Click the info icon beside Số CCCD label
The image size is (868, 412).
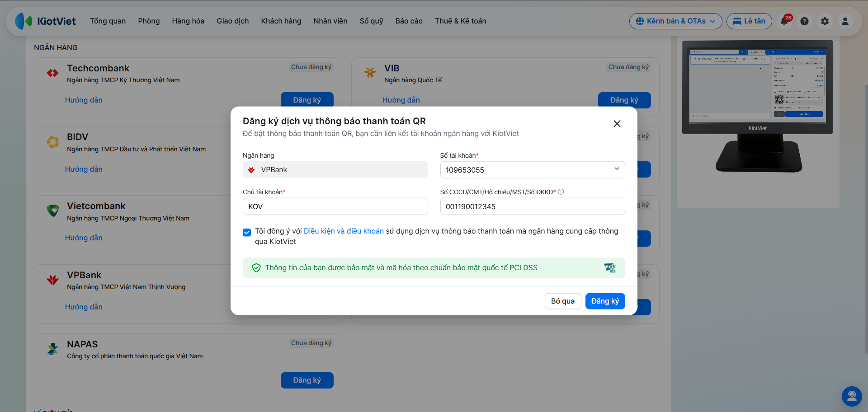pyautogui.click(x=561, y=192)
